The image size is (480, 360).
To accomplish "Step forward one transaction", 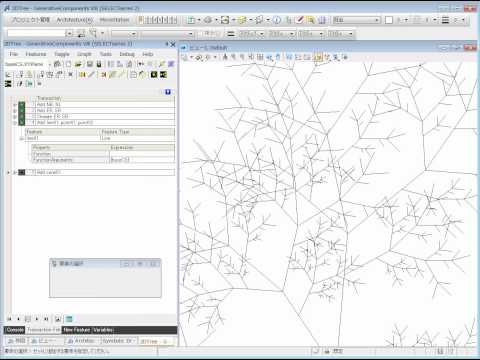I will click(37, 319).
